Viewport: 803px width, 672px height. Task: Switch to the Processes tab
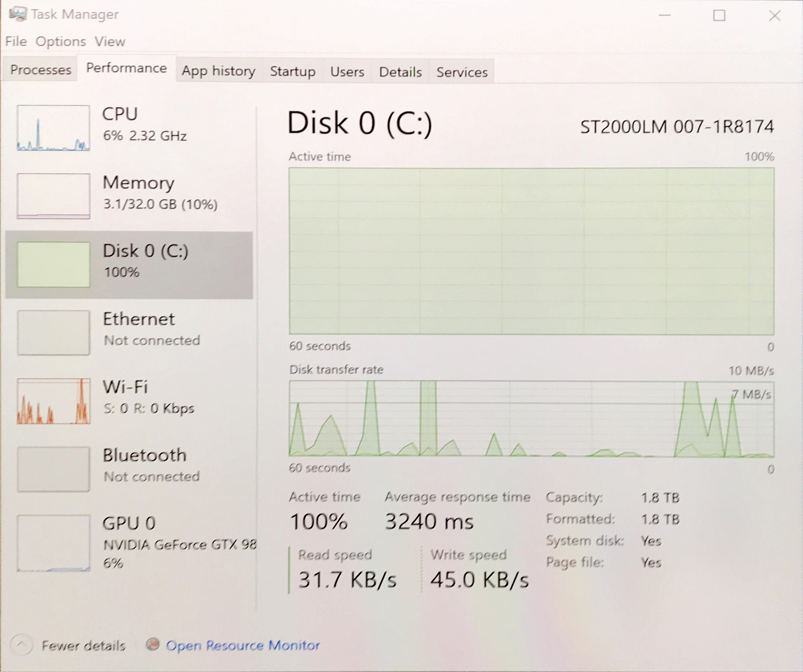coord(41,70)
